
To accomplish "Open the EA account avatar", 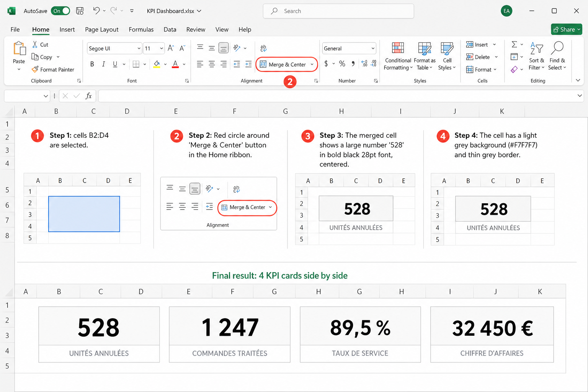I will point(506,11).
